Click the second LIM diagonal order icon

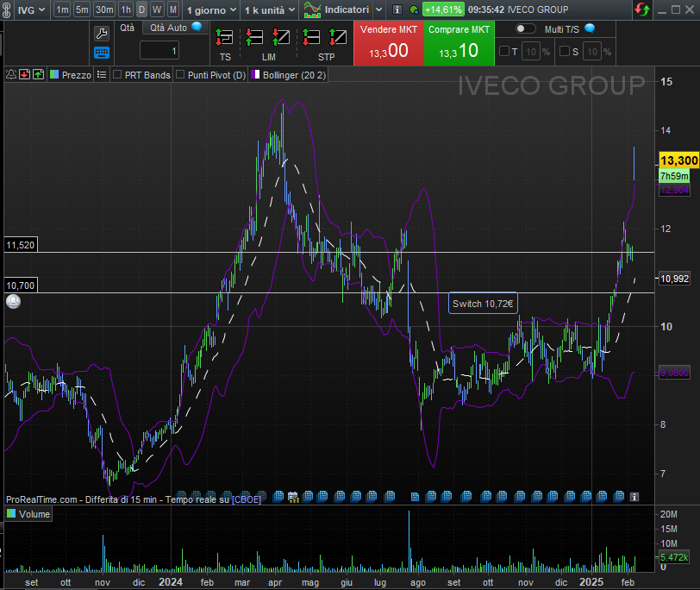[281, 37]
